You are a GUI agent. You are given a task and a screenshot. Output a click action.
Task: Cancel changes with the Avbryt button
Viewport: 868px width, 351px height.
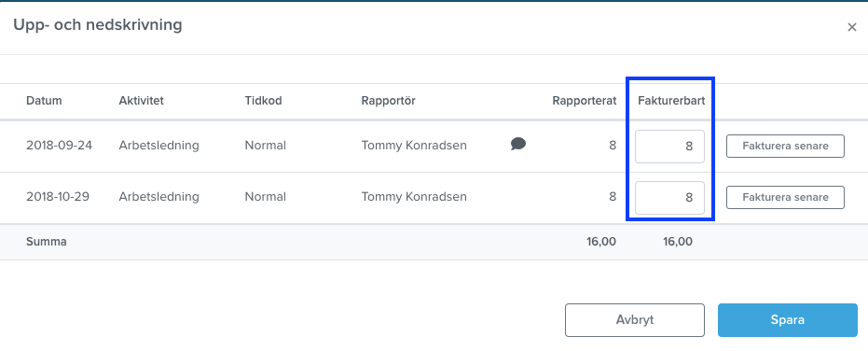coord(635,320)
